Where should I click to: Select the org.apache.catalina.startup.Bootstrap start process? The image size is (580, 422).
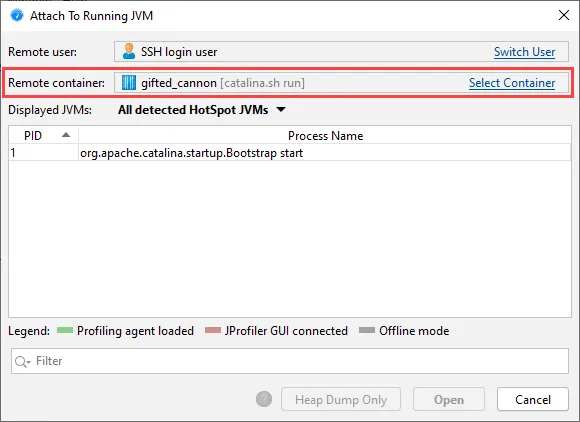[290, 153]
